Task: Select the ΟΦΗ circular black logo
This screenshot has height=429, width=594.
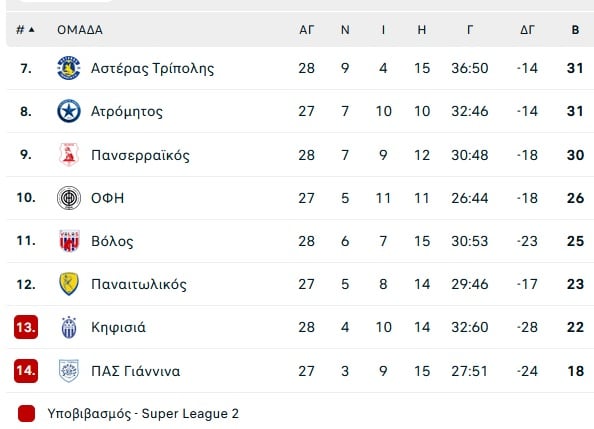Action: coord(69,198)
